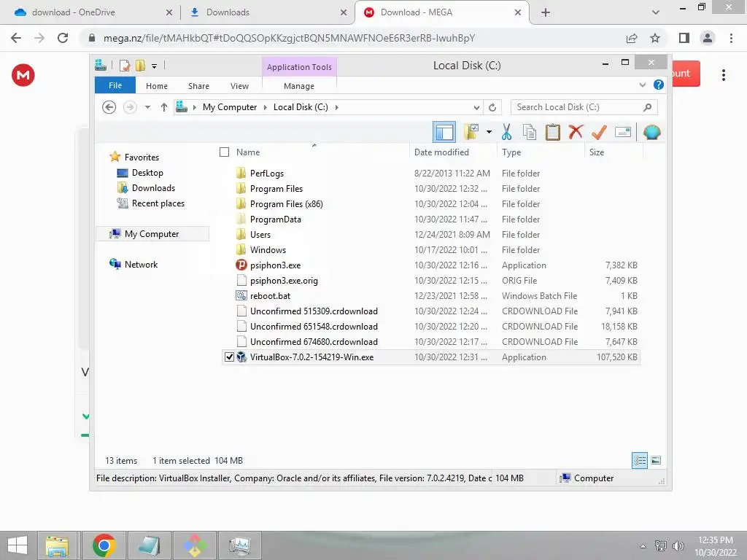Open the Manage ribbon tab

click(x=299, y=86)
